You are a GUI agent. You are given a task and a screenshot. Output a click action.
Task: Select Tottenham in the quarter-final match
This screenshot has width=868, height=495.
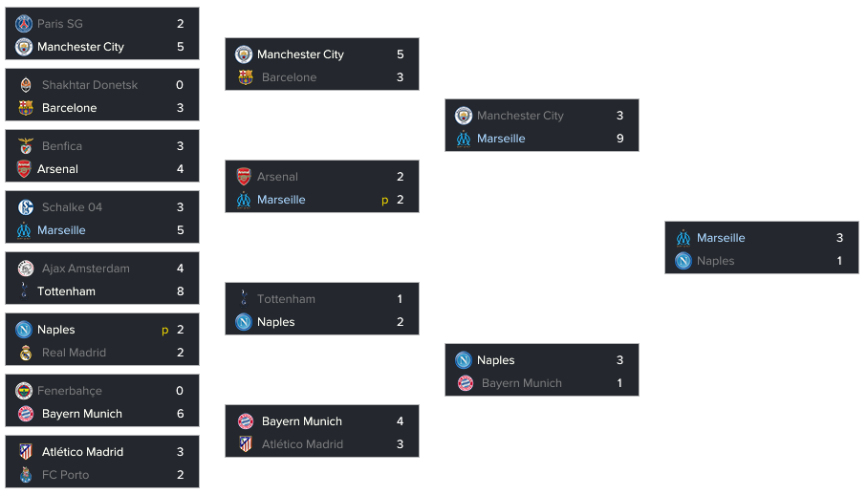(x=286, y=299)
